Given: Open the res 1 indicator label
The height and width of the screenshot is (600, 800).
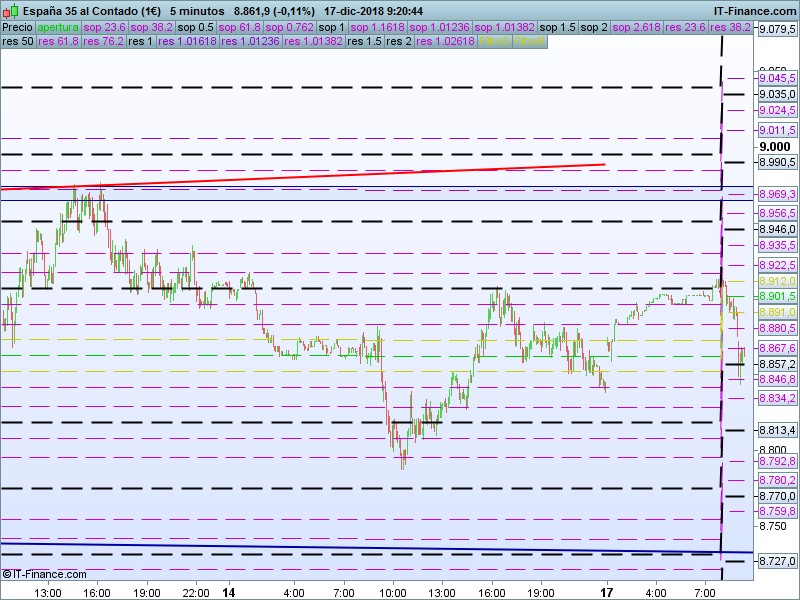Looking at the screenshot, I should 141,41.
